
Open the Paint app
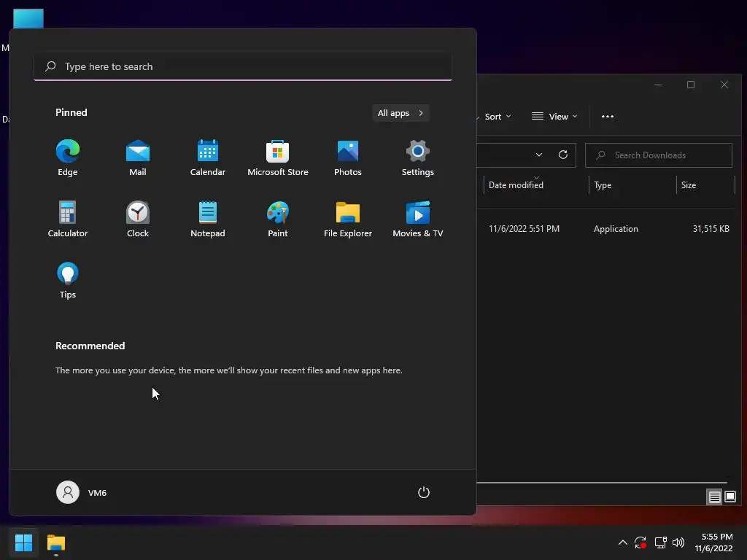pyautogui.click(x=278, y=219)
